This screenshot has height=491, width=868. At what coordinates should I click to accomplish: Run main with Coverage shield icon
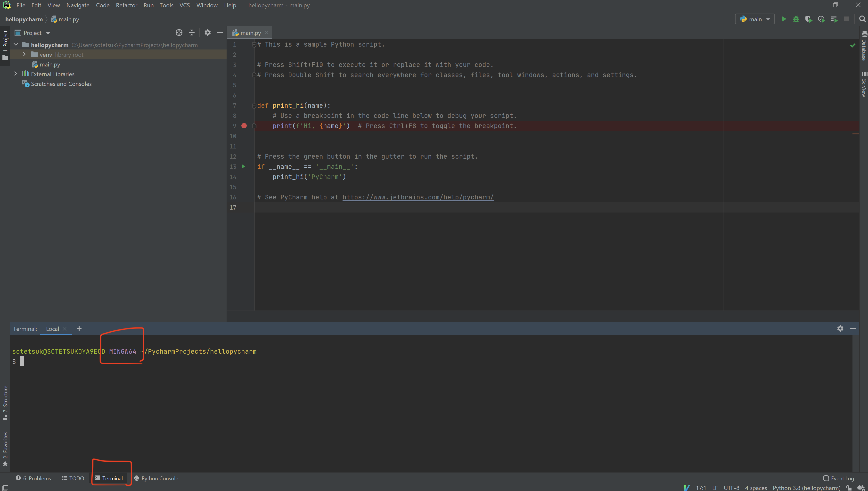(x=809, y=19)
